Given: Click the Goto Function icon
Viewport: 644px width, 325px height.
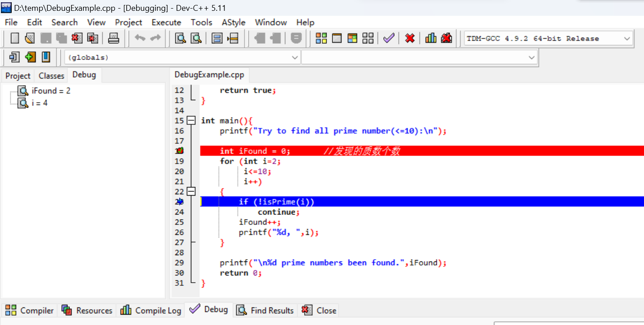Looking at the screenshot, I should click(x=217, y=38).
